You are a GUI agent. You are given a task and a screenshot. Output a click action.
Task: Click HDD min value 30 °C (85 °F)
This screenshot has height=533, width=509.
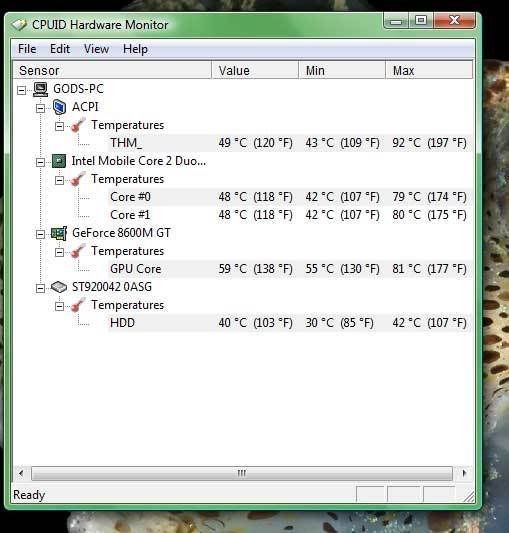click(x=339, y=323)
